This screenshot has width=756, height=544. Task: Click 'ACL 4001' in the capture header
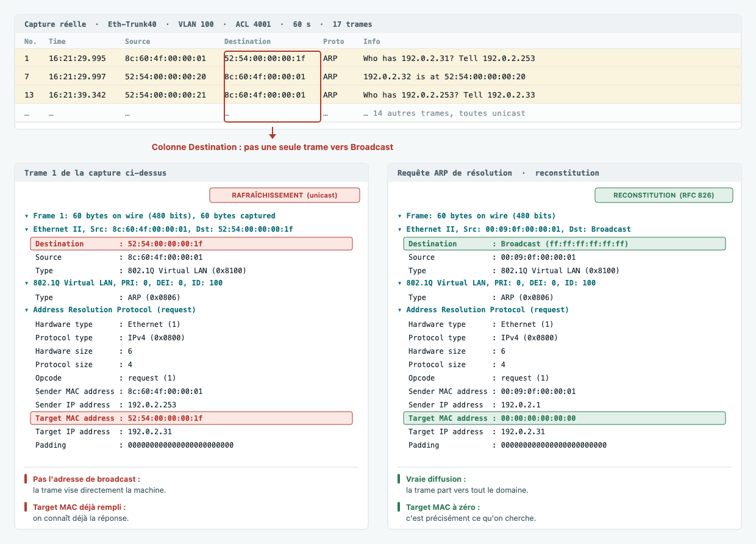(x=254, y=24)
